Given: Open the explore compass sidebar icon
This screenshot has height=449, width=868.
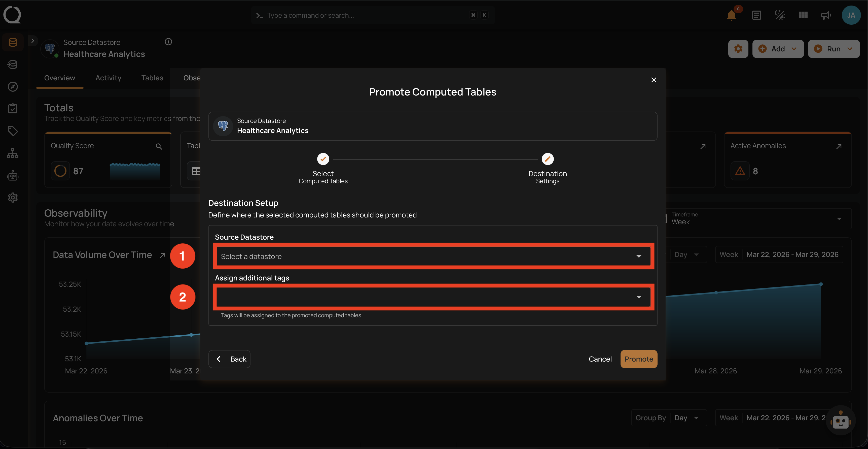Looking at the screenshot, I should (13, 87).
